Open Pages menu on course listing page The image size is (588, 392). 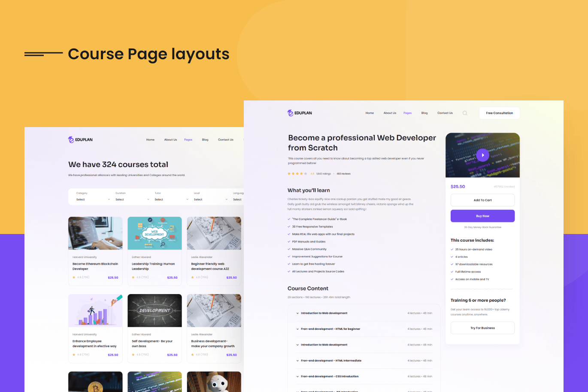(188, 140)
